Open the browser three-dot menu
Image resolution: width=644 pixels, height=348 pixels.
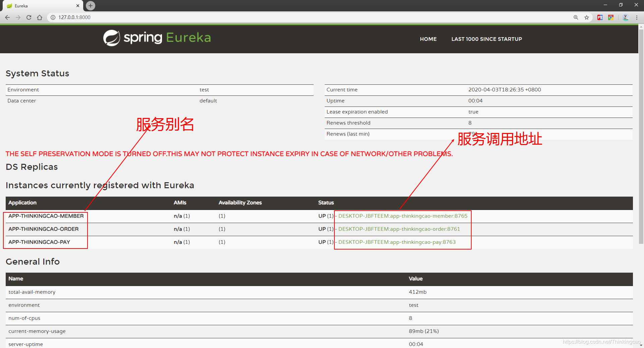click(637, 17)
